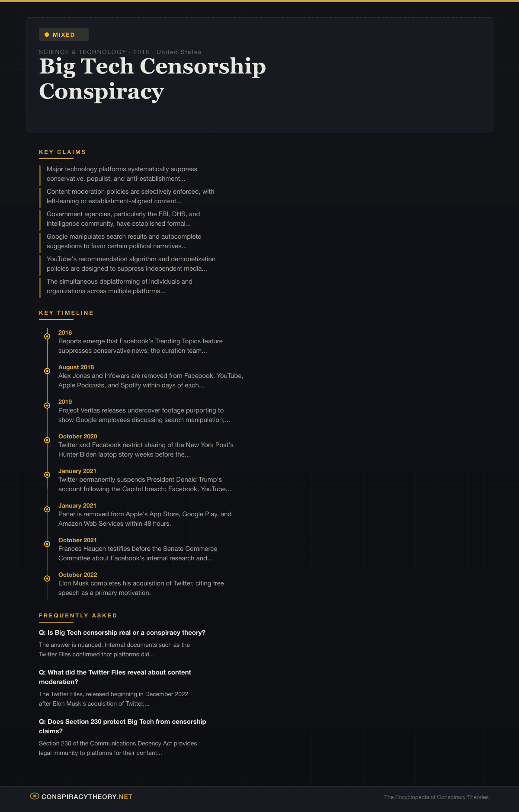519x812 pixels.
Task: Select the August 2018 timeline marker circle
Action: click(47, 371)
